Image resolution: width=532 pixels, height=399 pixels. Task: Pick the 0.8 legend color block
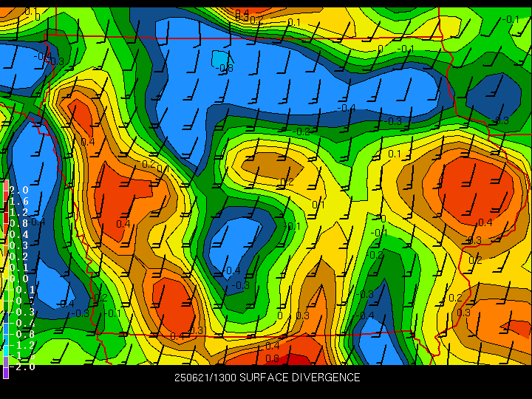tap(5, 222)
